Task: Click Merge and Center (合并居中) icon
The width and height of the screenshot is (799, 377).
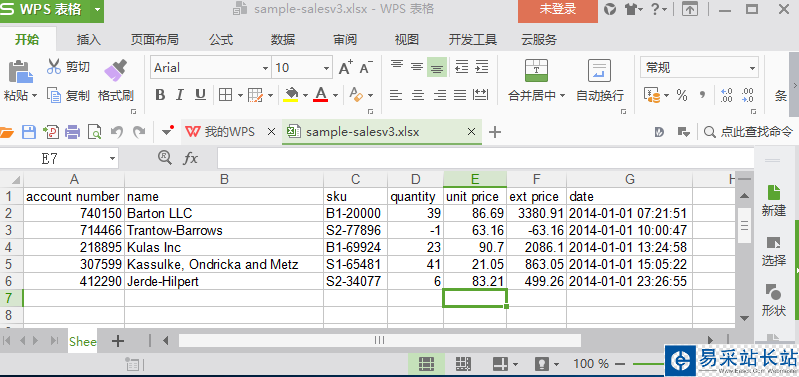Action: [536, 71]
